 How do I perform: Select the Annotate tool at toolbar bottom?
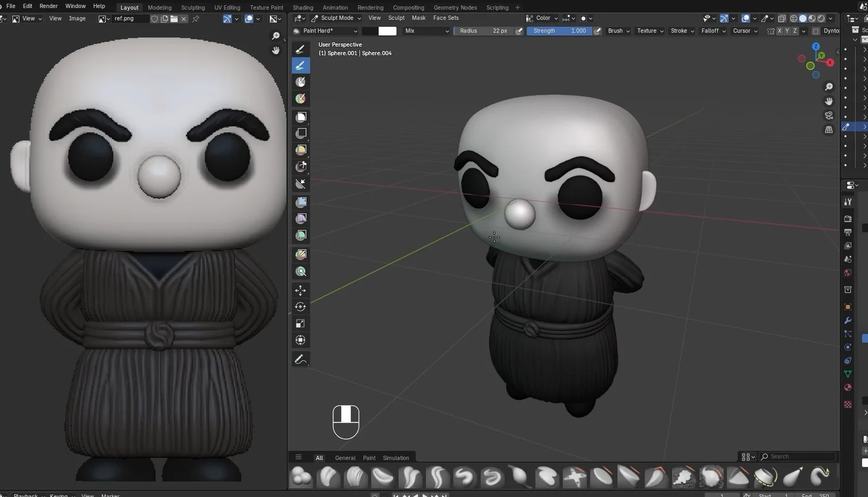click(301, 359)
